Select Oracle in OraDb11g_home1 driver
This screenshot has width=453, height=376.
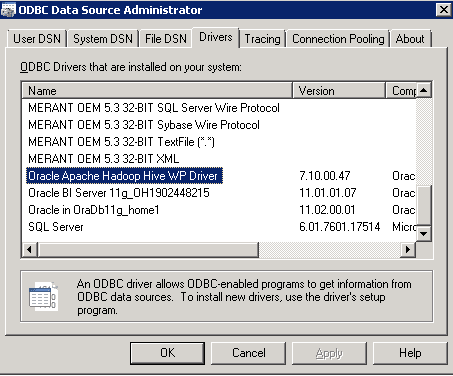tap(94, 210)
